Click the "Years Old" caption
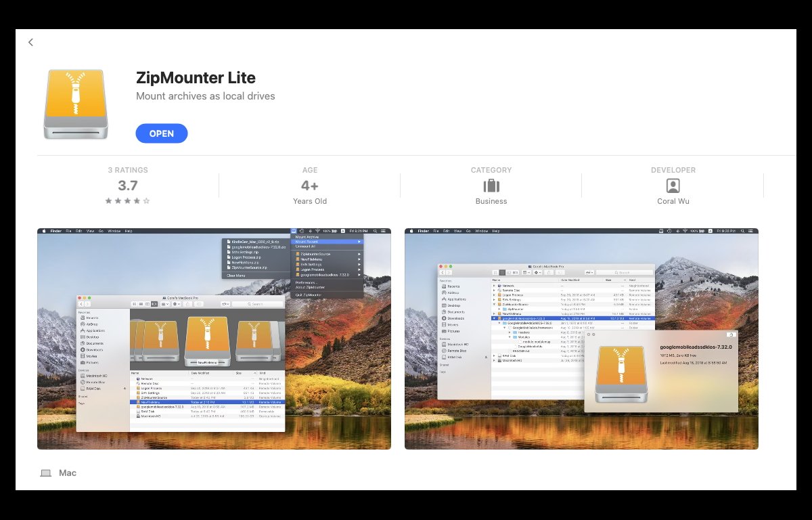Image resolution: width=812 pixels, height=520 pixels. [310, 201]
